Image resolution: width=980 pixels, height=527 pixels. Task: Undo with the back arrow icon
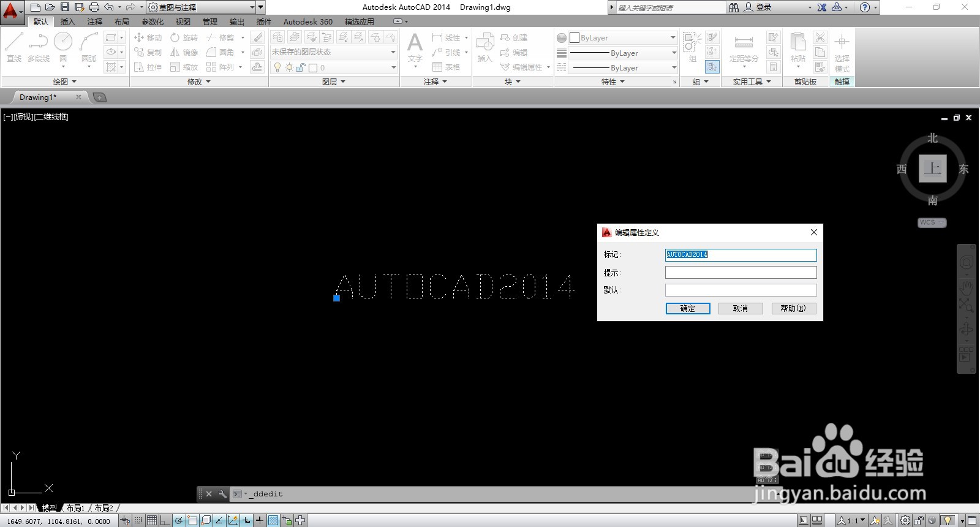tap(109, 7)
